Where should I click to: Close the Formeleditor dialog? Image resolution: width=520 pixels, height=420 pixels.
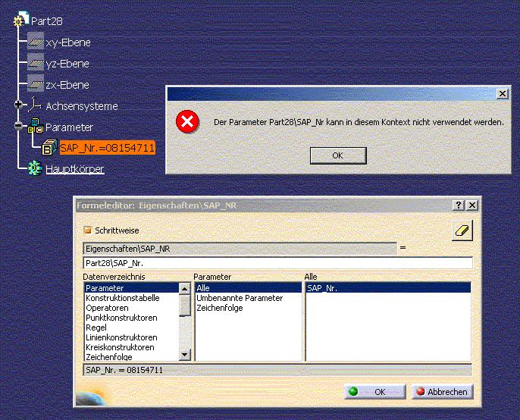pos(472,205)
